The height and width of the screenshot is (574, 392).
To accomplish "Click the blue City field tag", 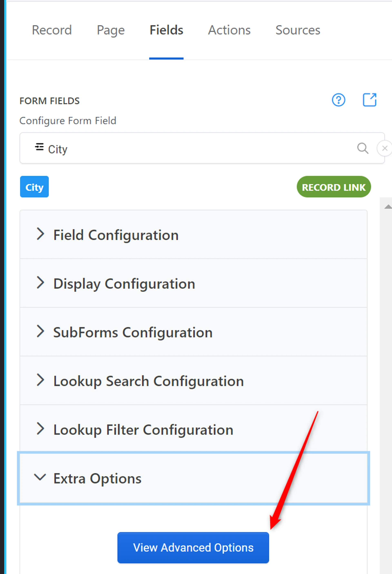I will point(34,187).
